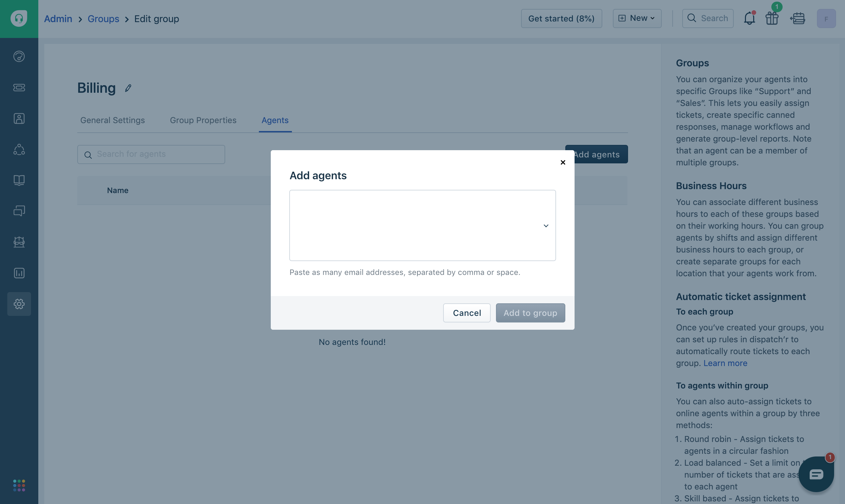Viewport: 845px width, 504px height.
Task: Open the Analytics reports icon in sidebar
Action: (x=19, y=273)
